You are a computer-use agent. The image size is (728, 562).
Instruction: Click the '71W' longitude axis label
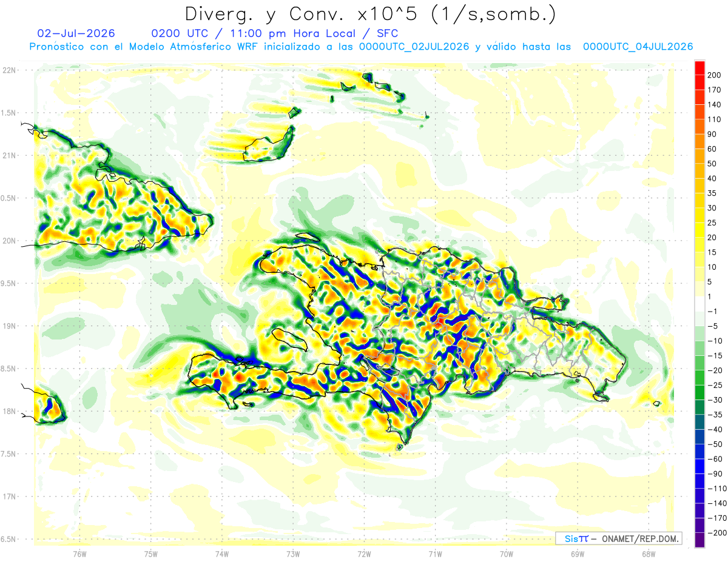435,554
